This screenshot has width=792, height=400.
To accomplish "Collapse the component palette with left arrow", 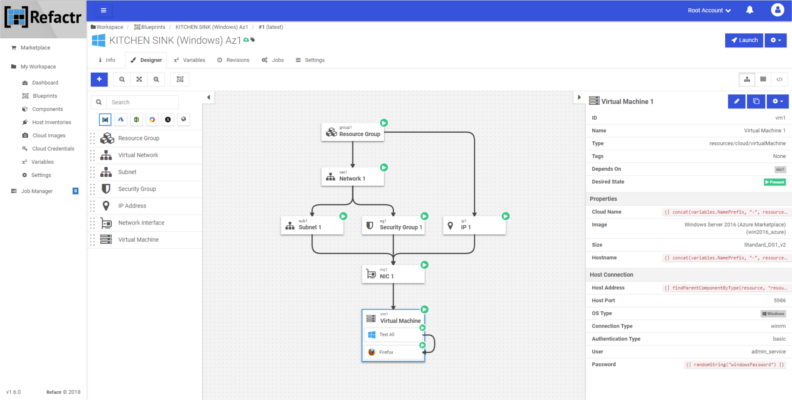I will tap(209, 97).
